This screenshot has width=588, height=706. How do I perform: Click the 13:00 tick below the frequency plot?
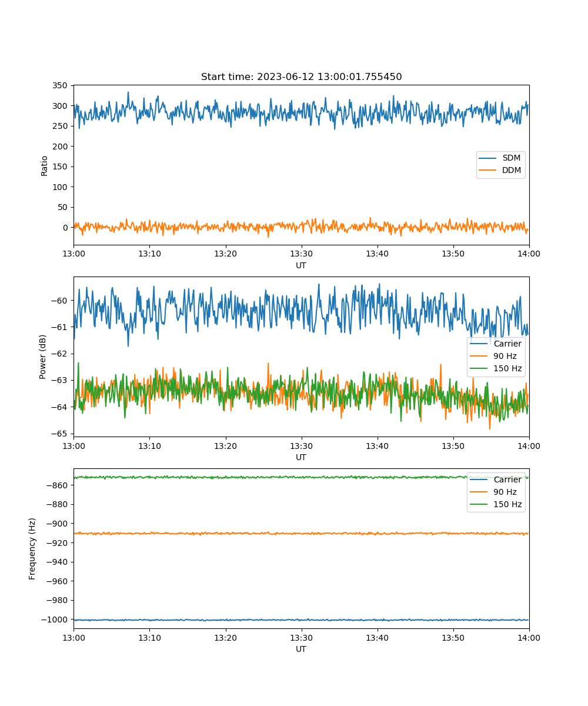[73, 637]
